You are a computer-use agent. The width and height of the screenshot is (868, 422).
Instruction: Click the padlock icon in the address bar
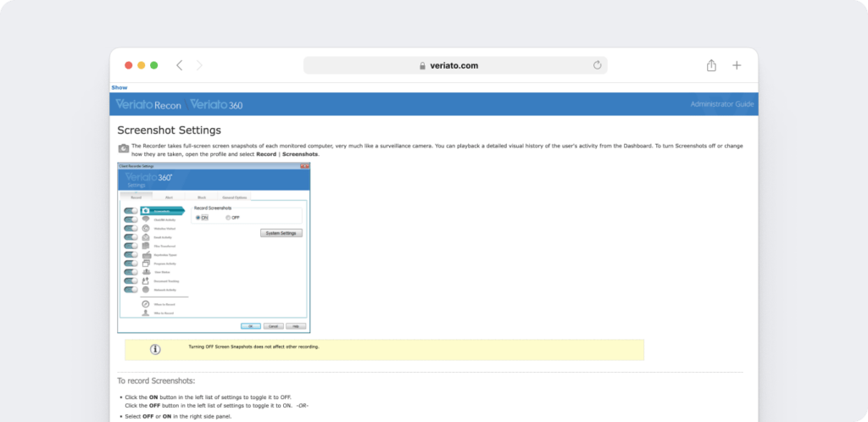coord(423,66)
